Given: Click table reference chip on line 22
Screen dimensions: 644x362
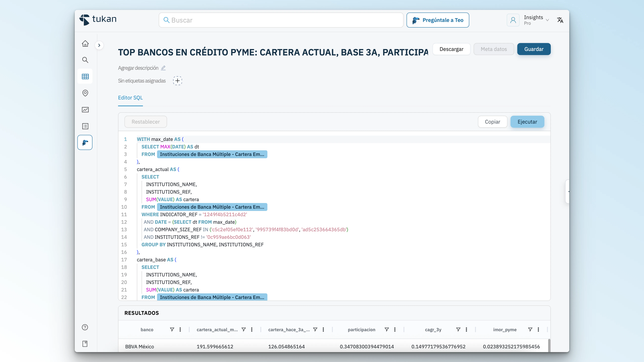Looking at the screenshot, I should pyautogui.click(x=212, y=297).
